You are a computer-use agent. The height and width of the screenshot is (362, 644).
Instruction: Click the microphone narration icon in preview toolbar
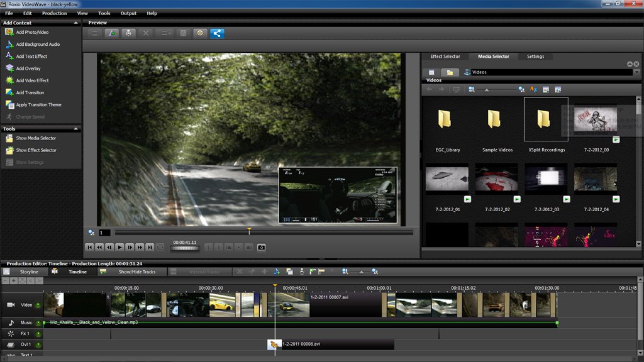click(128, 33)
